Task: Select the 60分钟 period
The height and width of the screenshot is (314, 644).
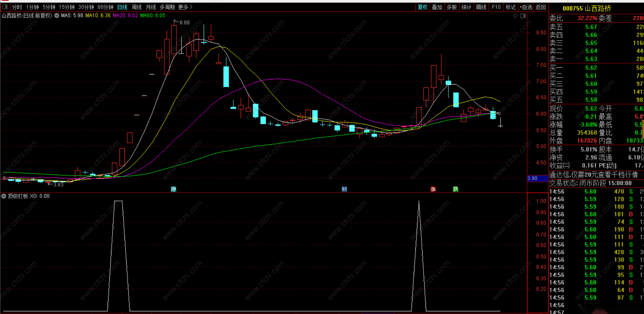Action: coord(105,7)
